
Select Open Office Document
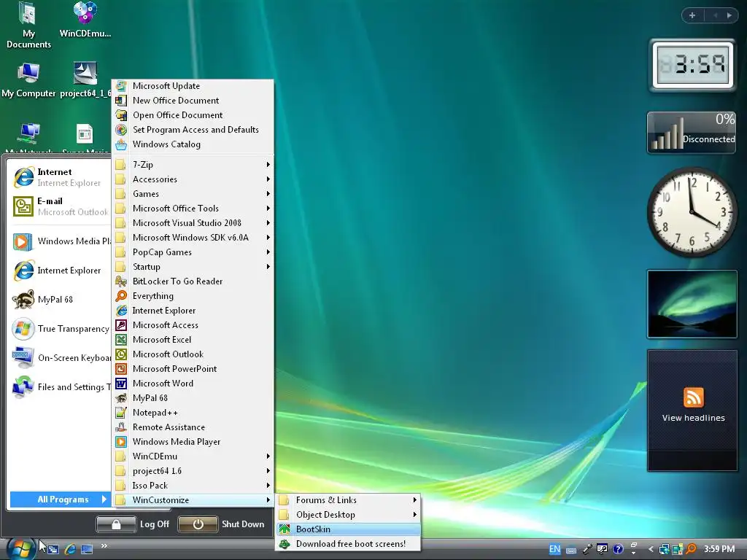(x=193, y=115)
